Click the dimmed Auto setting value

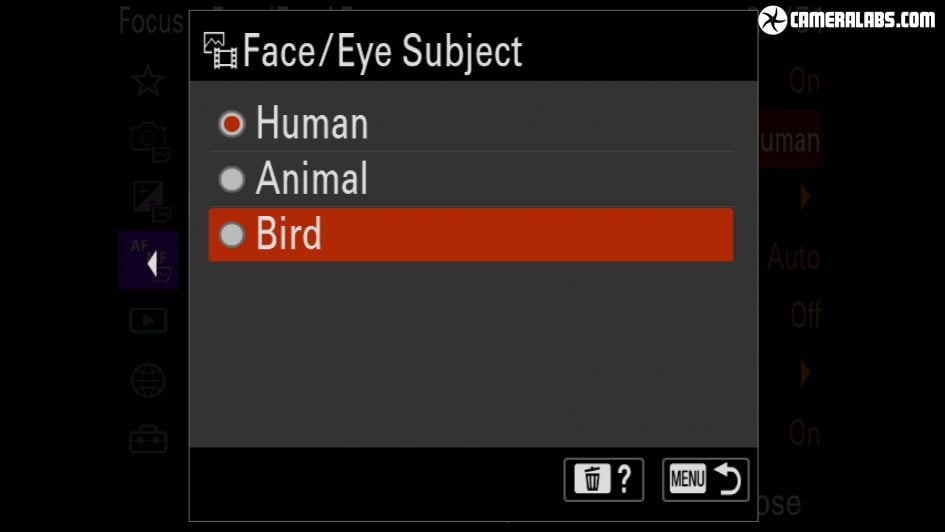(x=794, y=258)
